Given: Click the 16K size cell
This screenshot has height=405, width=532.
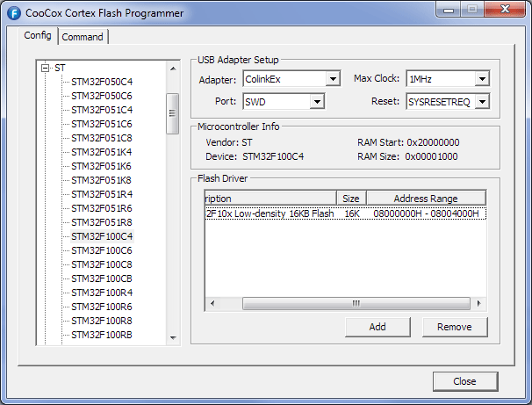Looking at the screenshot, I should [x=352, y=213].
